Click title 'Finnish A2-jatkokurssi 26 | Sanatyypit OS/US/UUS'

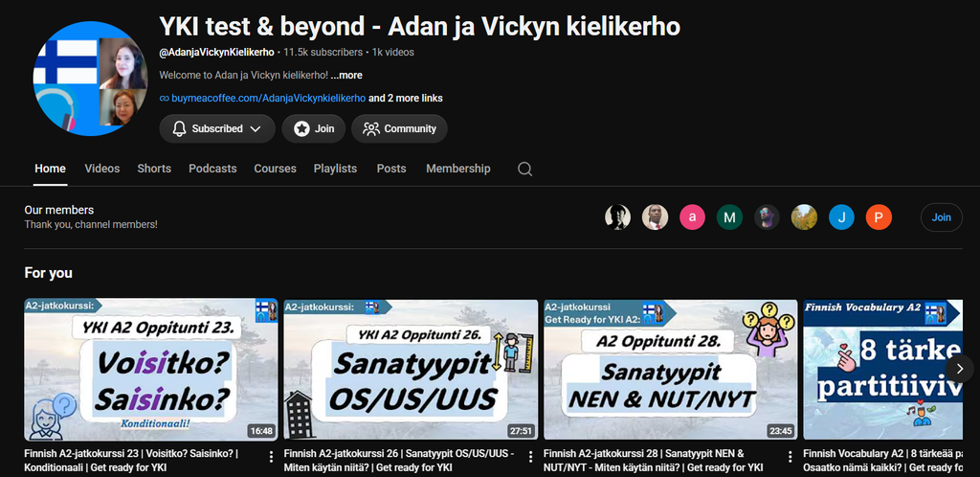click(399, 460)
